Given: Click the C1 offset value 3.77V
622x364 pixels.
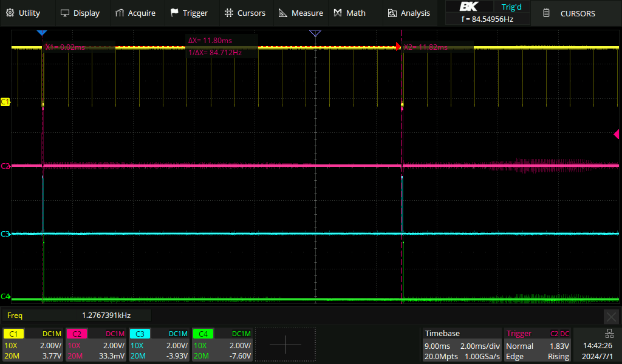Looking at the screenshot, I should click(x=52, y=356).
